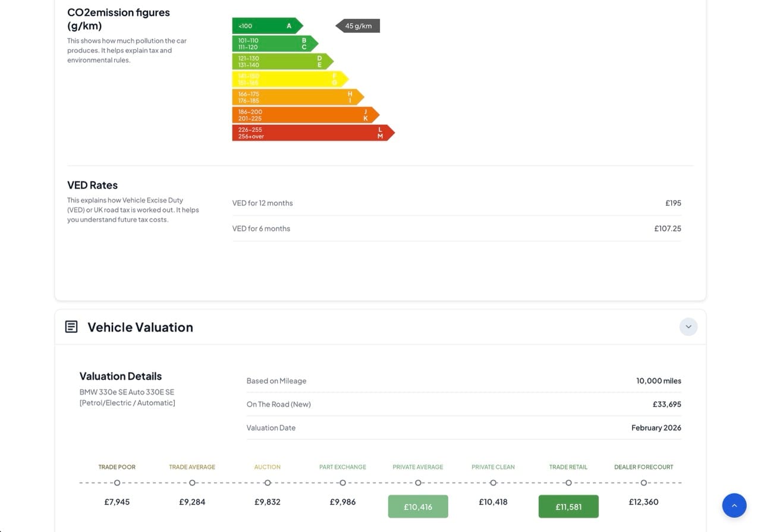Click the VED for 6 months row
The width and height of the screenshot is (761, 532).
456,228
